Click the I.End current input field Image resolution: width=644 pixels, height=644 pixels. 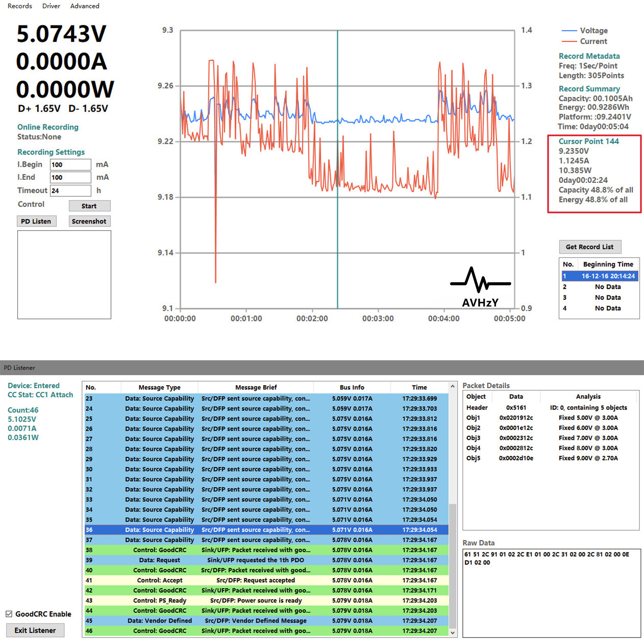[70, 177]
